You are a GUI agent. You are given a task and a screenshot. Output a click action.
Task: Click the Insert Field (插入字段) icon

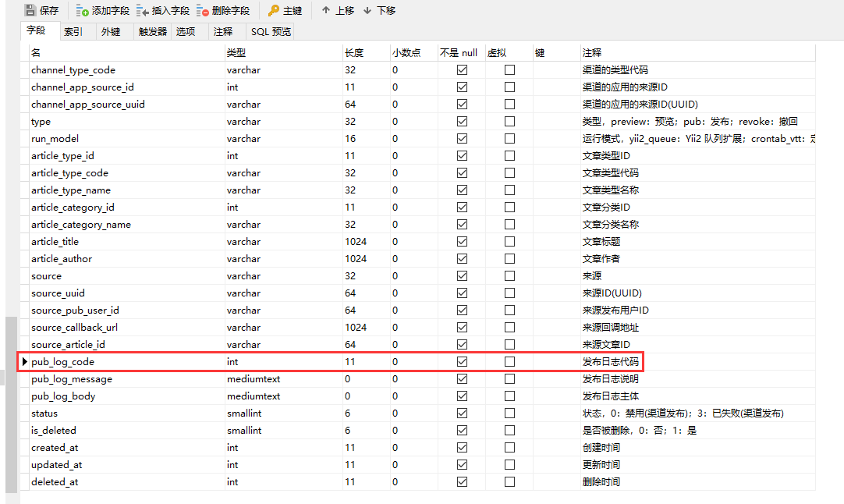click(x=143, y=10)
